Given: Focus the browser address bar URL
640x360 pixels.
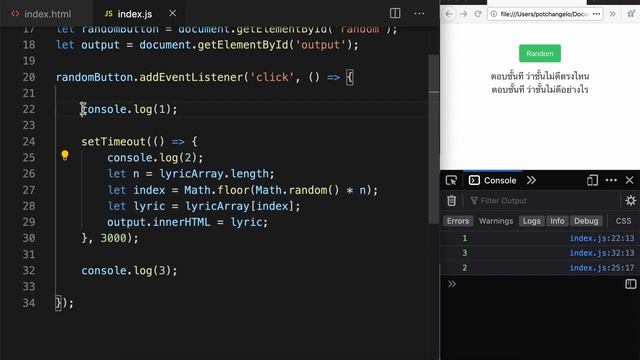Looking at the screenshot, I should [544, 14].
